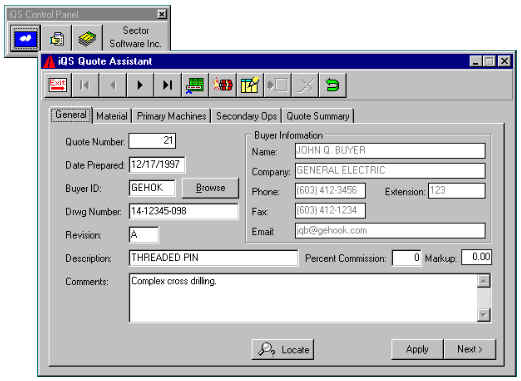Click the green money stack icon
Viewport: 521px width, 381px height.
click(x=87, y=39)
